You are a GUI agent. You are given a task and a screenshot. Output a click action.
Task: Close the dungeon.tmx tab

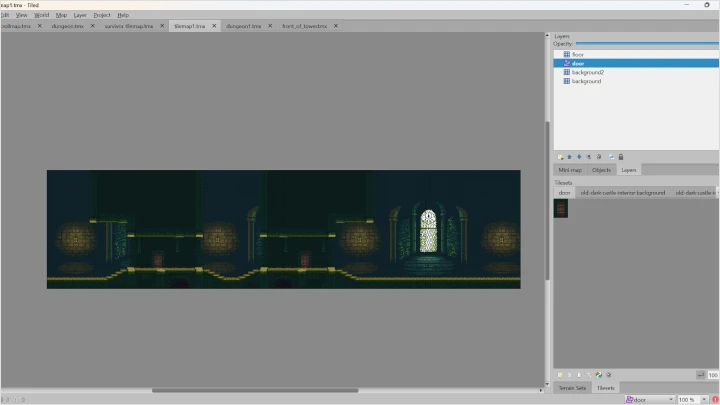coord(94,26)
